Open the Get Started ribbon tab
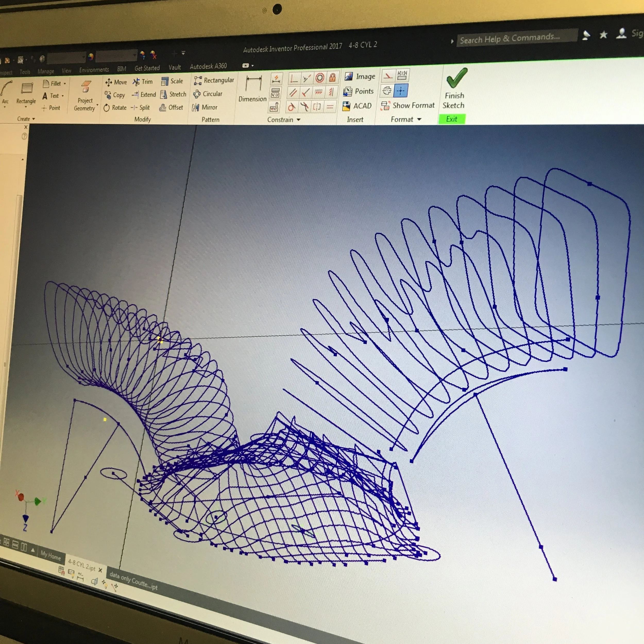 [147, 68]
